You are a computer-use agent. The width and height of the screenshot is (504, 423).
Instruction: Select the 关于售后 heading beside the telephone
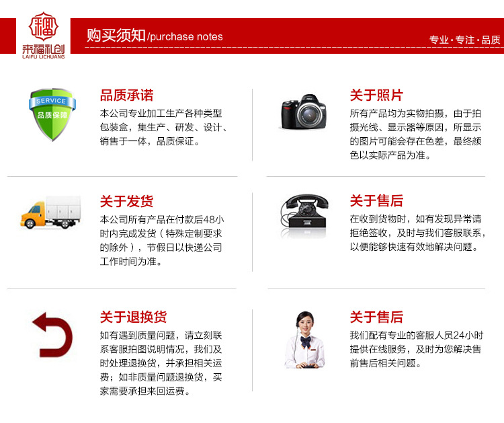tap(376, 200)
